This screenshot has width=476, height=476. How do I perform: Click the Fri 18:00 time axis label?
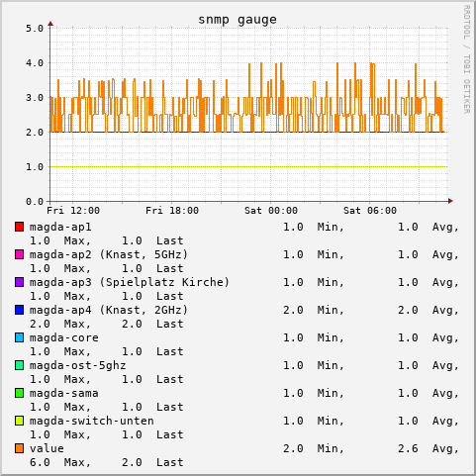pyautogui.click(x=172, y=211)
